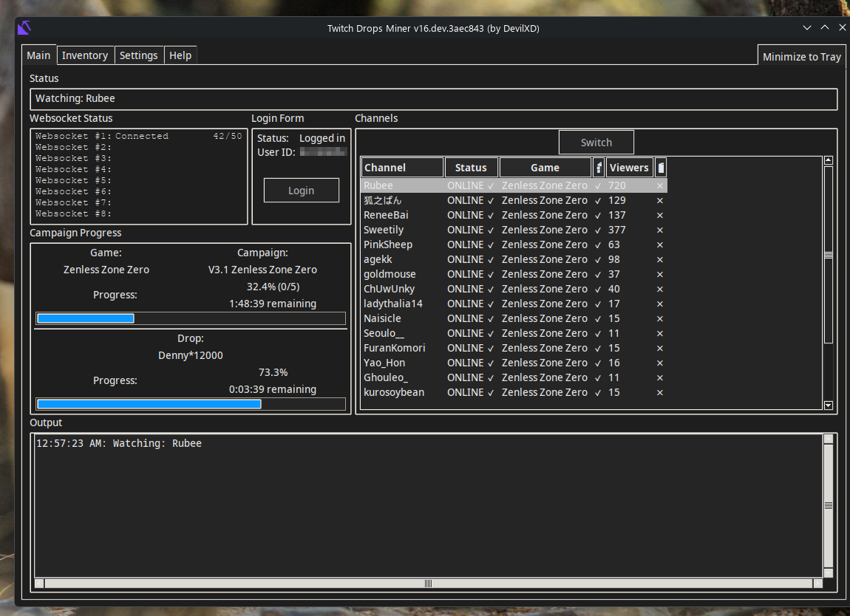This screenshot has width=850, height=616.
Task: Click the drops checkmark in the Sweetily row
Action: [x=598, y=230]
